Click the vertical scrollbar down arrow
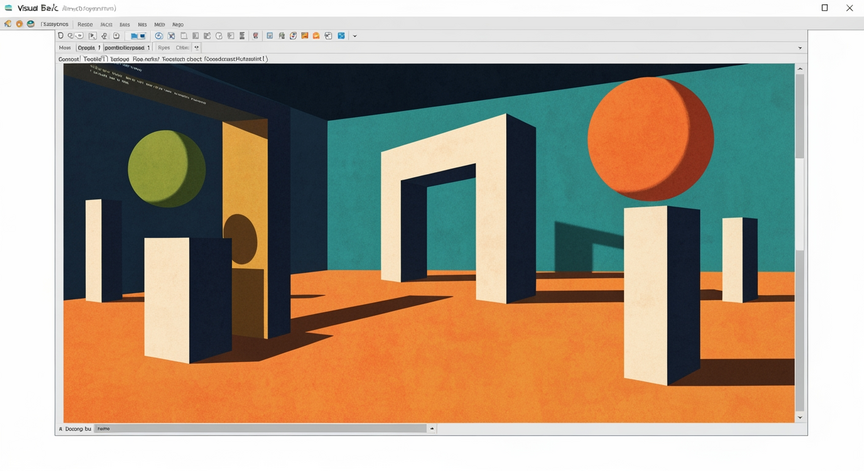Viewport: 864px width, 471px height. pyautogui.click(x=800, y=418)
